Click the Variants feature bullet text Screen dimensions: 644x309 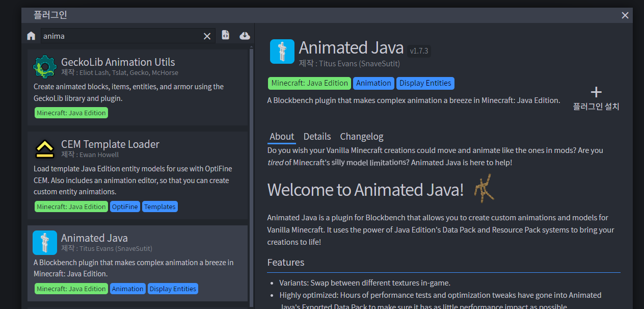365,282
